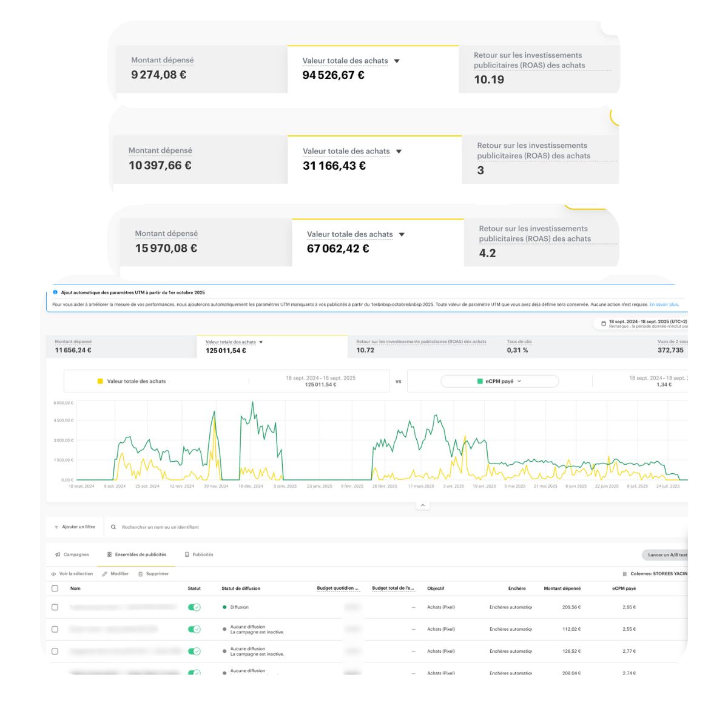Open the metric dropdown above 31 166,43 €
The width and height of the screenshot is (728, 728).
399,152
